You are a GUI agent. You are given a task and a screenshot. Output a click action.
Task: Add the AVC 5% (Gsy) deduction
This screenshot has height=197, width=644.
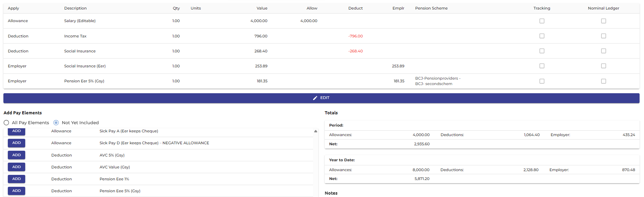[16, 155]
